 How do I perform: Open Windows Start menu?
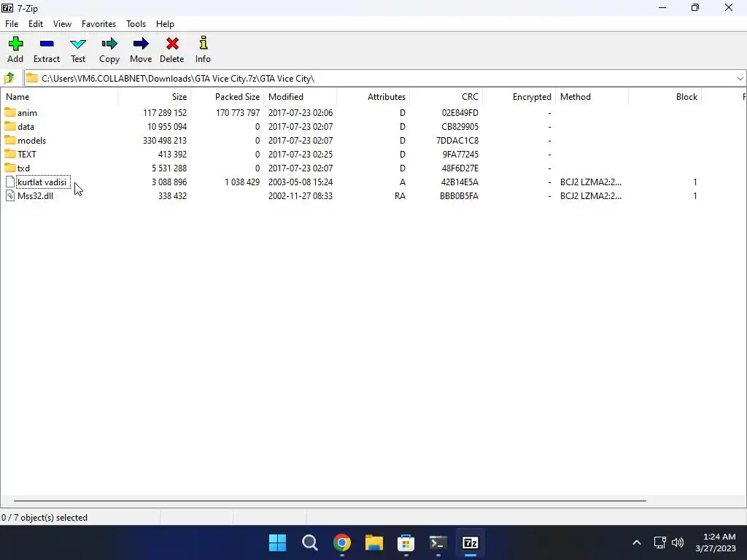277,542
